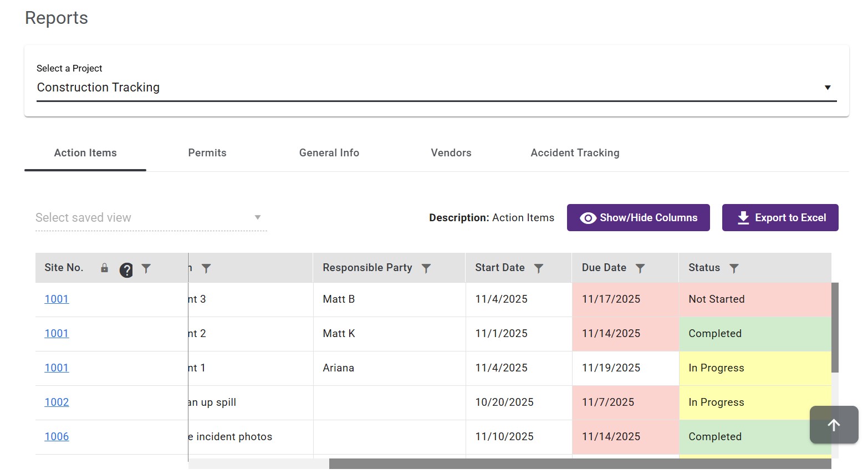
Task: Open site 1002 link
Action: [57, 402]
